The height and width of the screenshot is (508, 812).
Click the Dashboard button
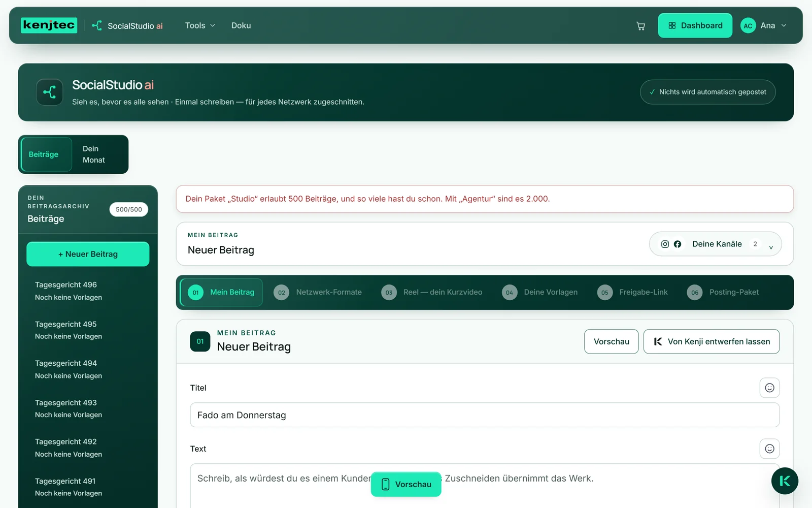pos(695,25)
